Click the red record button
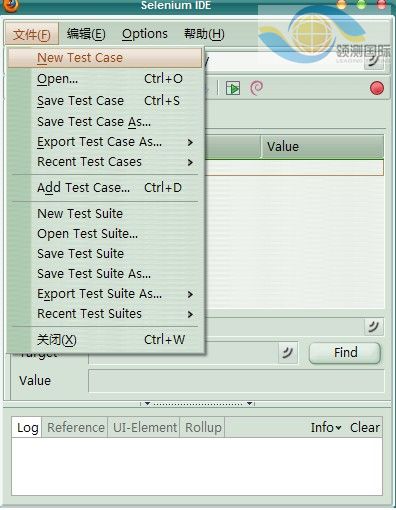 [x=377, y=88]
